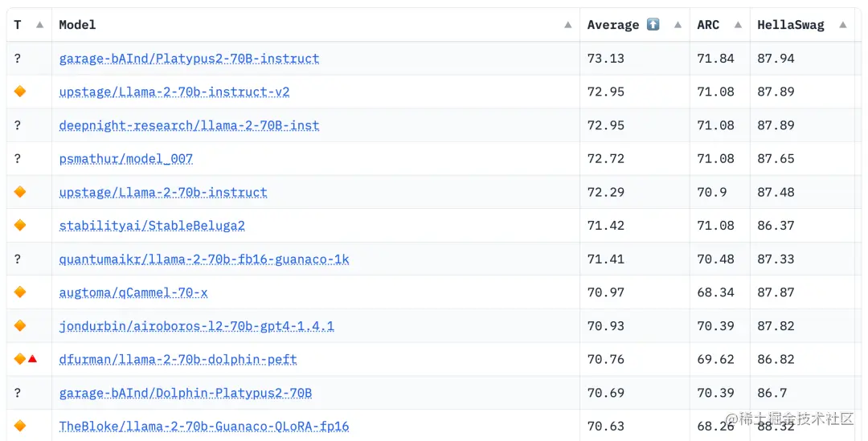Sort by HellaSwag column arrow
868x441 pixels.
(x=842, y=25)
